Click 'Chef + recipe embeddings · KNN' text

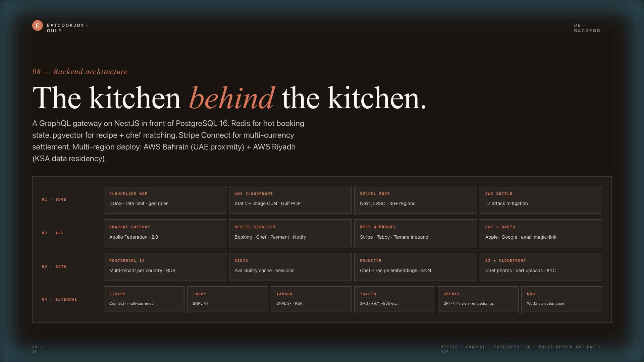tap(395, 271)
